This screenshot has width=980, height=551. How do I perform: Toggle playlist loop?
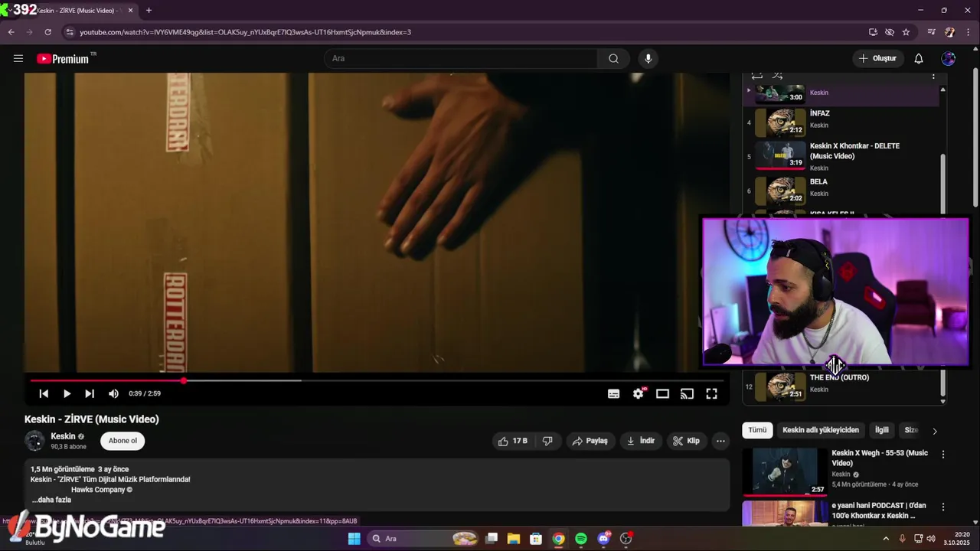756,75
